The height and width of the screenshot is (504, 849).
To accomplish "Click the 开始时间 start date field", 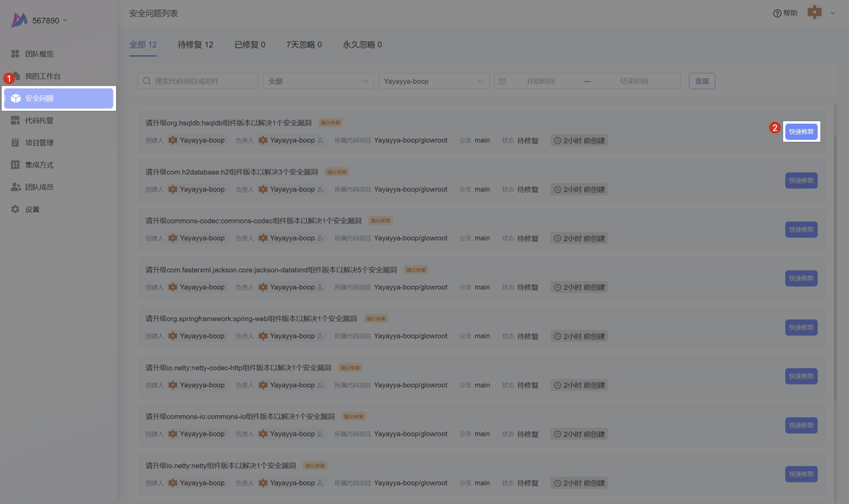I will click(x=540, y=81).
